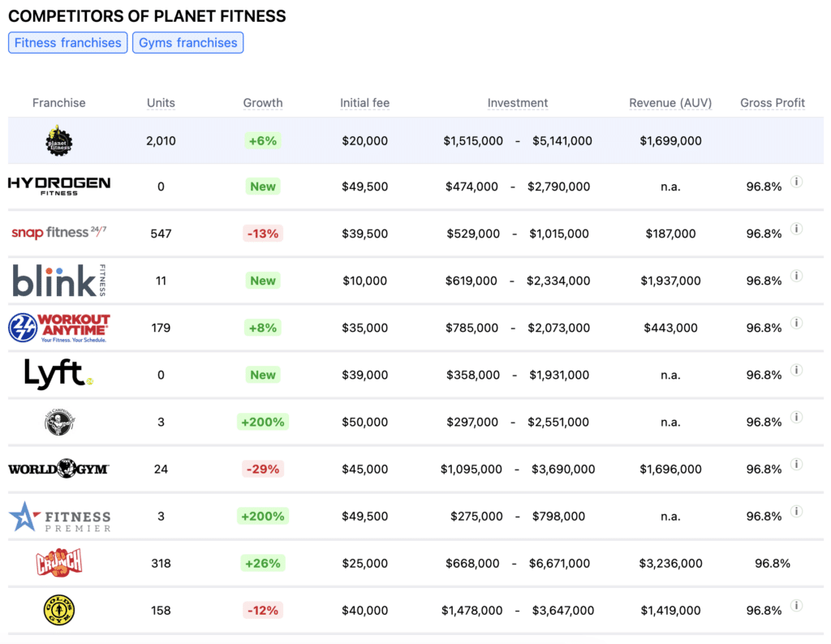Click the Initial fee column header
831x644 pixels.
pos(364,103)
